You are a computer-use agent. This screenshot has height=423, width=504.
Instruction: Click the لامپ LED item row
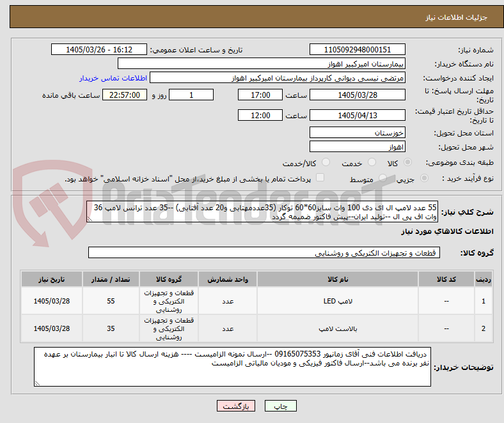257,301
